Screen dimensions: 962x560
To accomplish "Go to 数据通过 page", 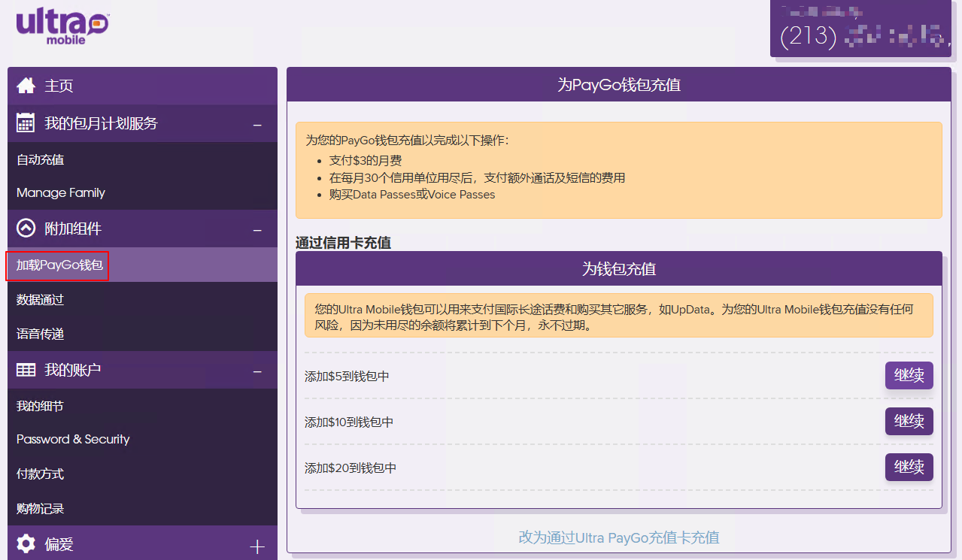I will click(41, 300).
